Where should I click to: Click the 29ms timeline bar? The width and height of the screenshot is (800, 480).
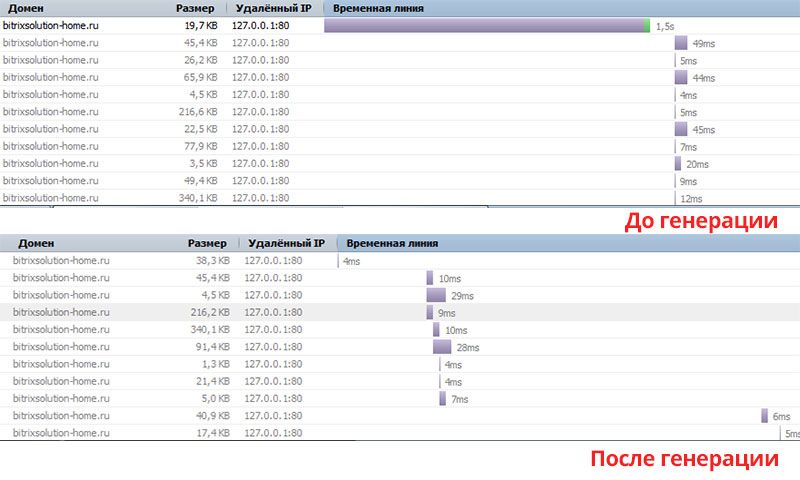(436, 295)
